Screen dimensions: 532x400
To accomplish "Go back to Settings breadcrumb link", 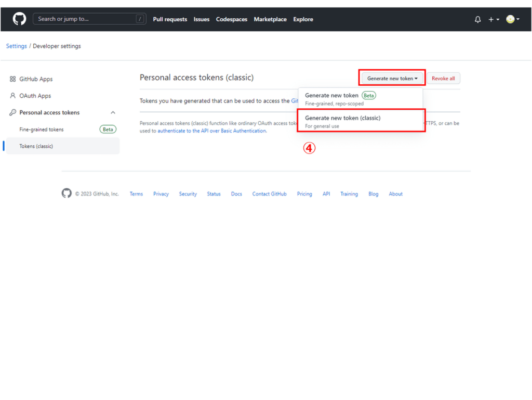I will [x=16, y=46].
